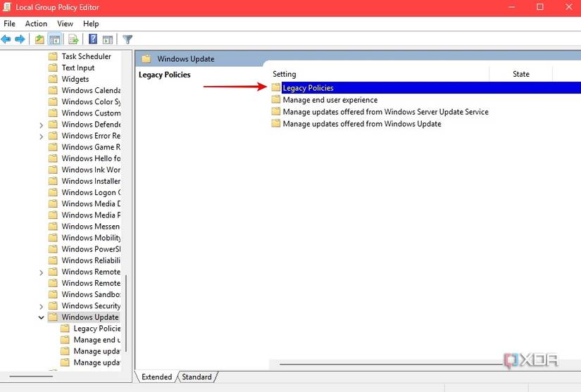Open the Help toolbar icon
This screenshot has width=581, height=392.
[x=93, y=39]
